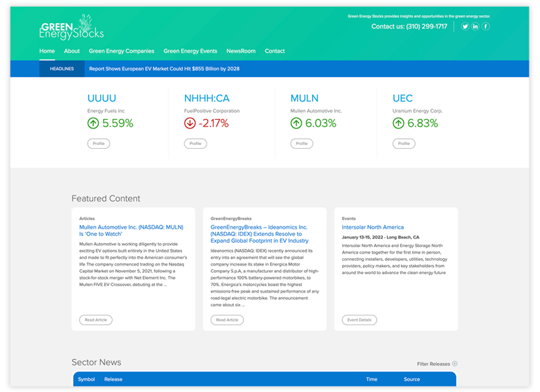This screenshot has height=392, width=540.
Task: Click the 6.83% change value
Action: point(423,123)
